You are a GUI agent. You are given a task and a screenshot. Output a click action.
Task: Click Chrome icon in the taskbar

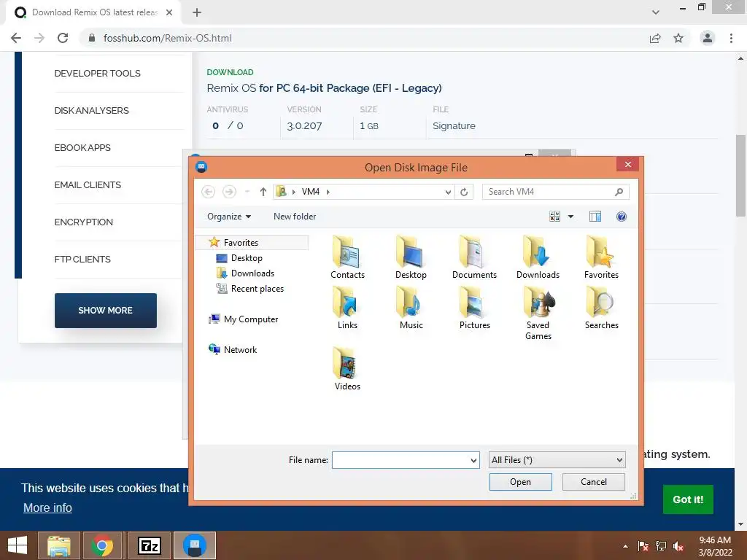coord(102,545)
